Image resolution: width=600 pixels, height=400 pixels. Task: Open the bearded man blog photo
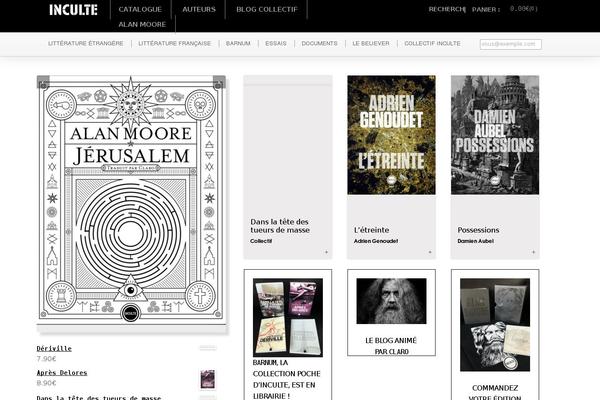coord(391,301)
